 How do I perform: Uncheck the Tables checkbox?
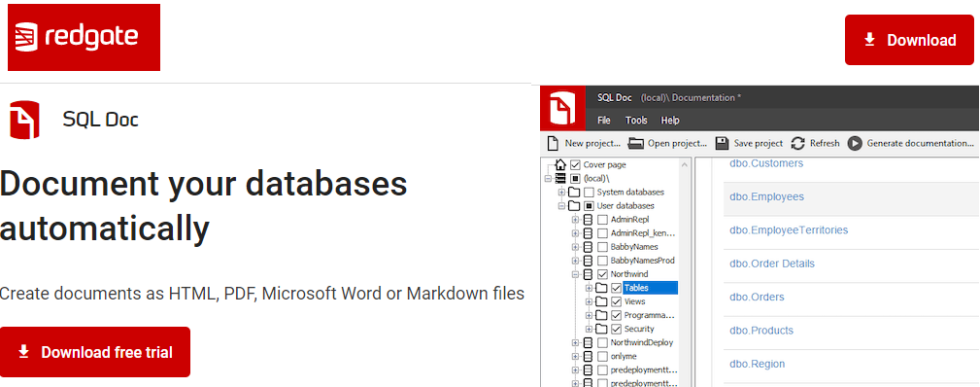[616, 288]
